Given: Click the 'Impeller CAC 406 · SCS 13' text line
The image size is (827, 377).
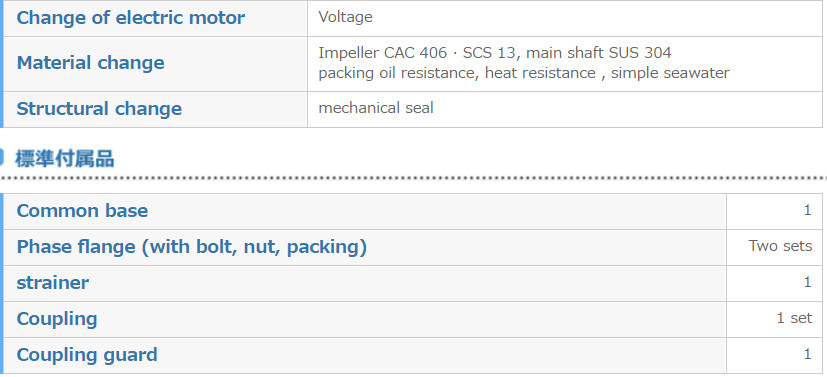Looking at the screenshot, I should [x=495, y=53].
